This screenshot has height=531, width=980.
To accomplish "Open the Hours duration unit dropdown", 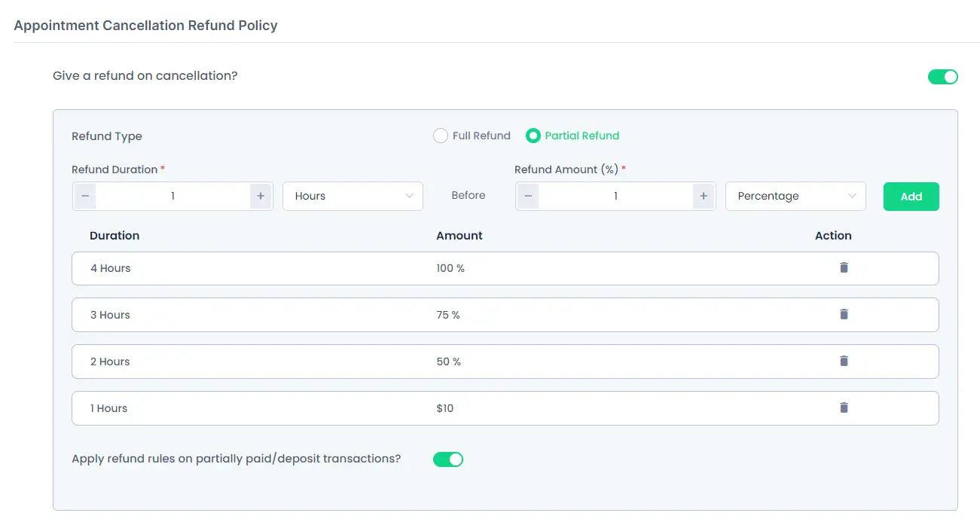I will coord(353,196).
